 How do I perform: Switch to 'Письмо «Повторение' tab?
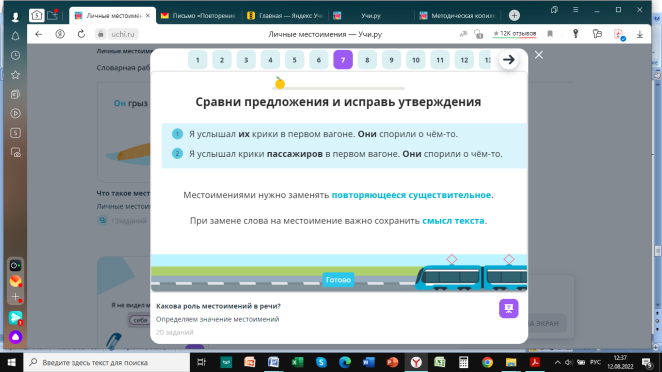tap(198, 16)
